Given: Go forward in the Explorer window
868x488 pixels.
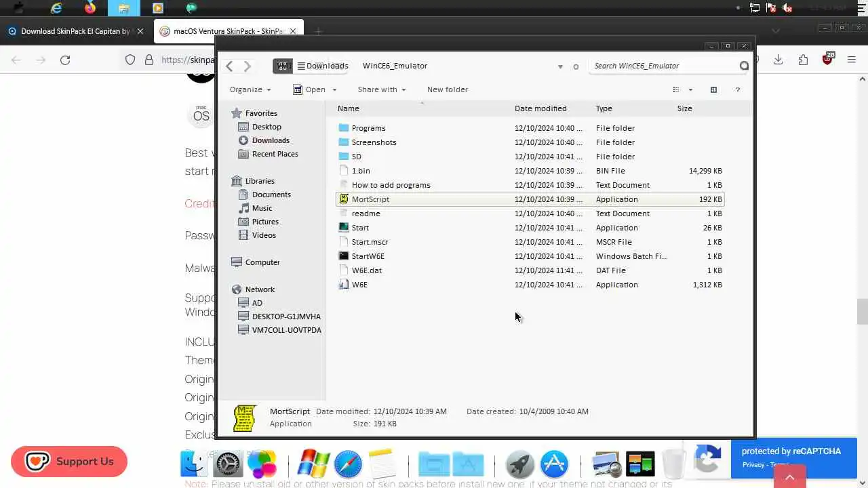Looking at the screenshot, I should click(x=248, y=66).
